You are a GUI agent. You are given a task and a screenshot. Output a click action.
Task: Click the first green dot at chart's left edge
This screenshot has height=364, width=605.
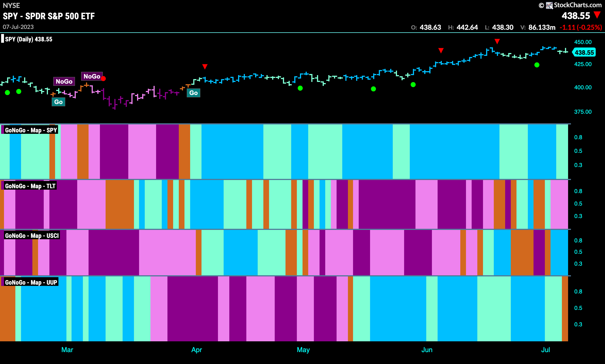tap(7, 92)
